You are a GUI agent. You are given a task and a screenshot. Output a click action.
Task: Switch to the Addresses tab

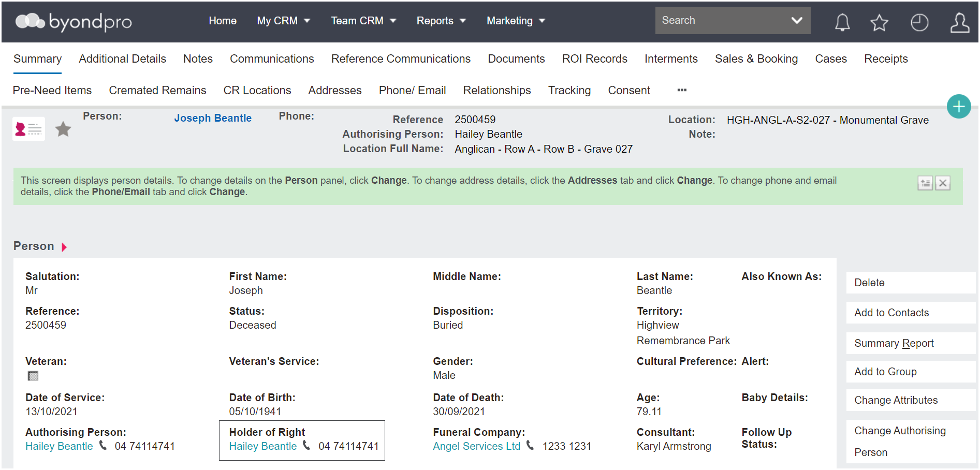[x=335, y=91]
